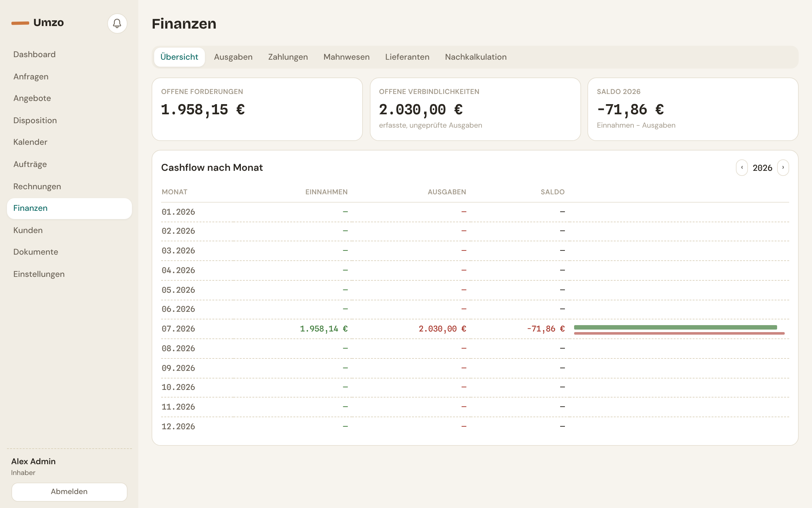The image size is (812, 508).
Task: Switch to the Übersicht tab
Action: [179, 57]
